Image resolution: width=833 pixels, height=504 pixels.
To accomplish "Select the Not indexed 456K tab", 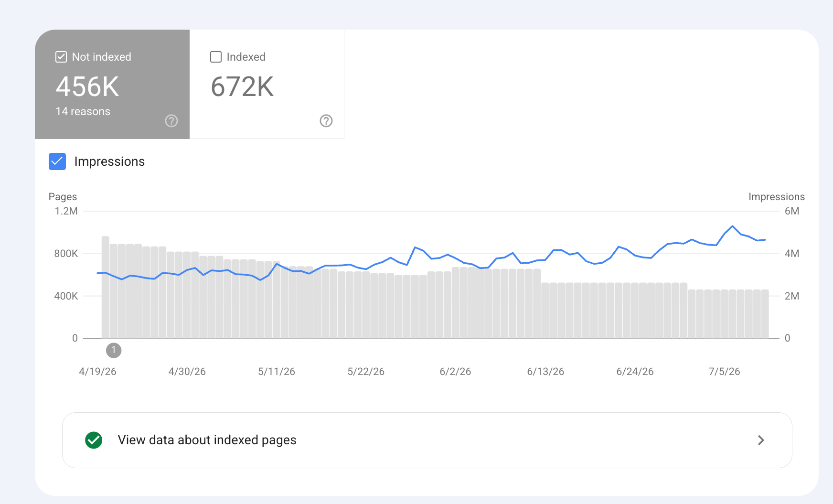I will point(112,84).
